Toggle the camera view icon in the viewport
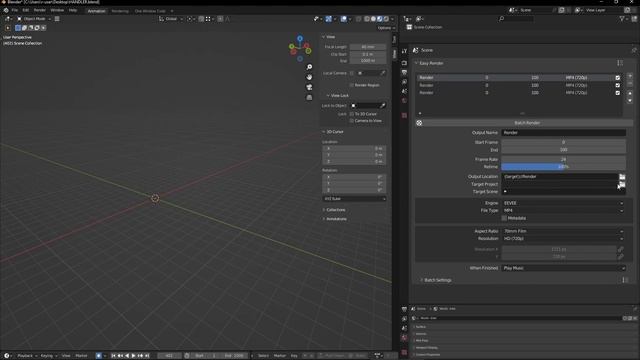 pyautogui.click(x=309, y=87)
